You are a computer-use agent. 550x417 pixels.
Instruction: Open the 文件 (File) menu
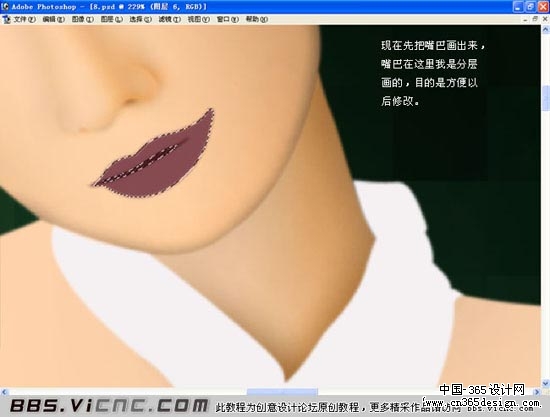tap(25, 19)
